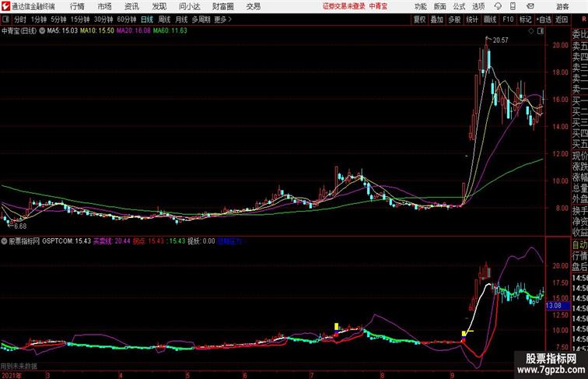588x379 pixels.
Task: Open the 功能 menu
Action: pos(420,6)
